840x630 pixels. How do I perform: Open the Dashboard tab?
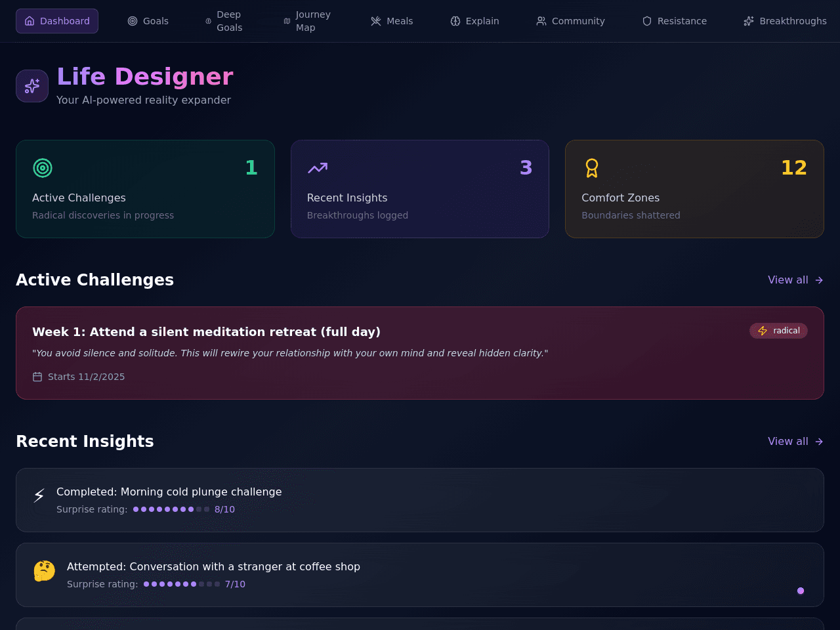pos(57,21)
